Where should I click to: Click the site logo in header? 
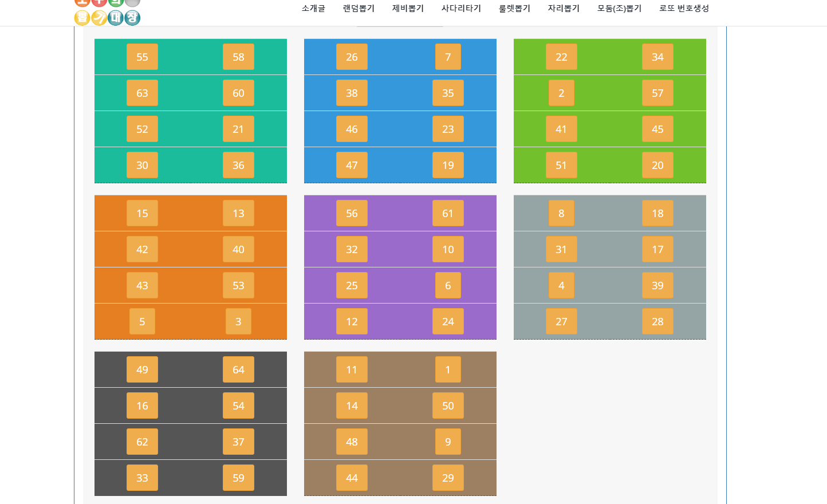point(107,11)
